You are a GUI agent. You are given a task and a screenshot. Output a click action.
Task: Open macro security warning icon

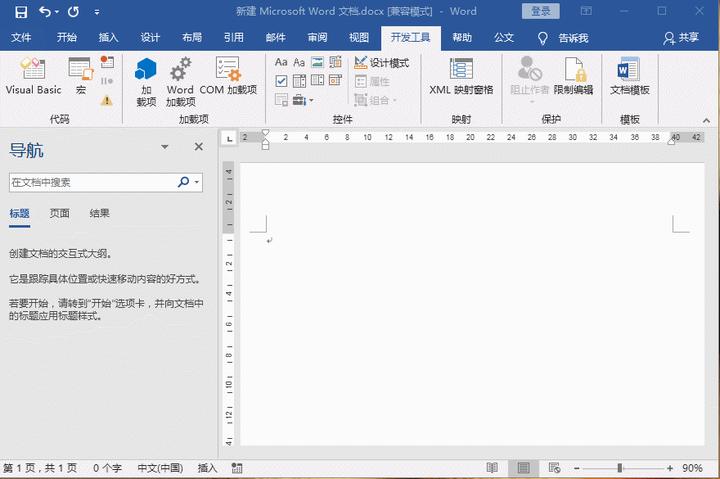pyautogui.click(x=107, y=100)
